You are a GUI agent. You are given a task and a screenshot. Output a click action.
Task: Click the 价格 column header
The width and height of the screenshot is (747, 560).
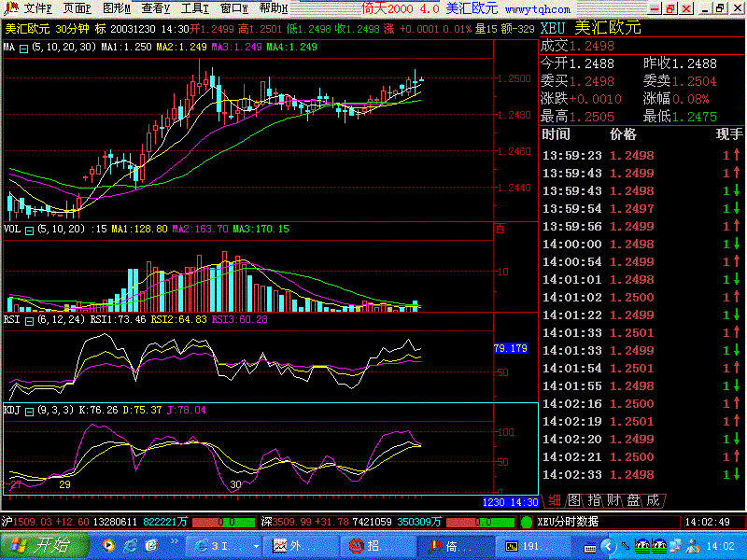coord(623,134)
